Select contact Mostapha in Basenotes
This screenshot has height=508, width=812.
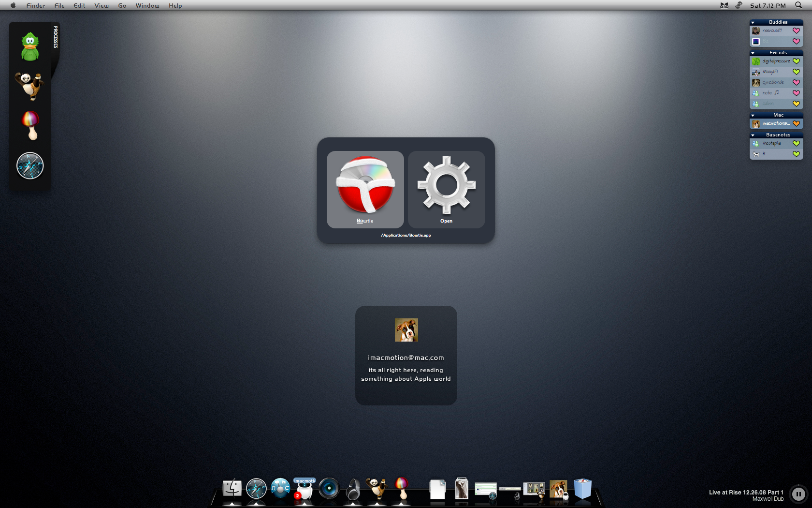(776, 143)
